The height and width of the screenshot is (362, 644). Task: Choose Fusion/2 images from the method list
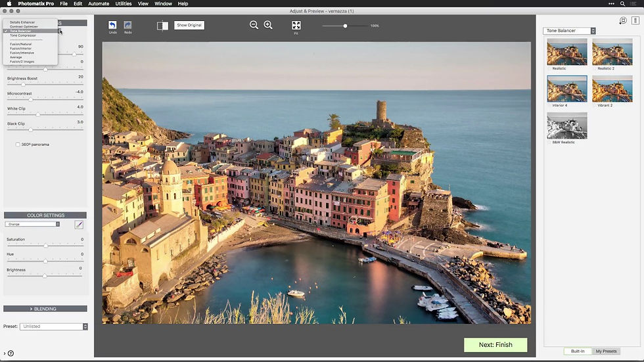tap(22, 62)
